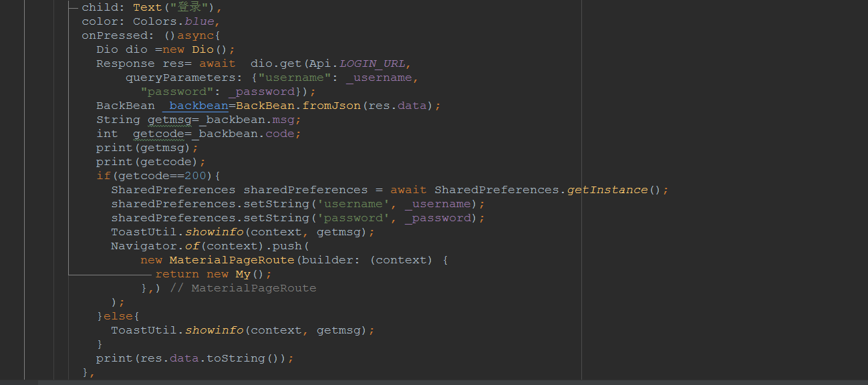The image size is (868, 385).
Task: Click Navigator.of(context).push call
Action: click(x=210, y=246)
